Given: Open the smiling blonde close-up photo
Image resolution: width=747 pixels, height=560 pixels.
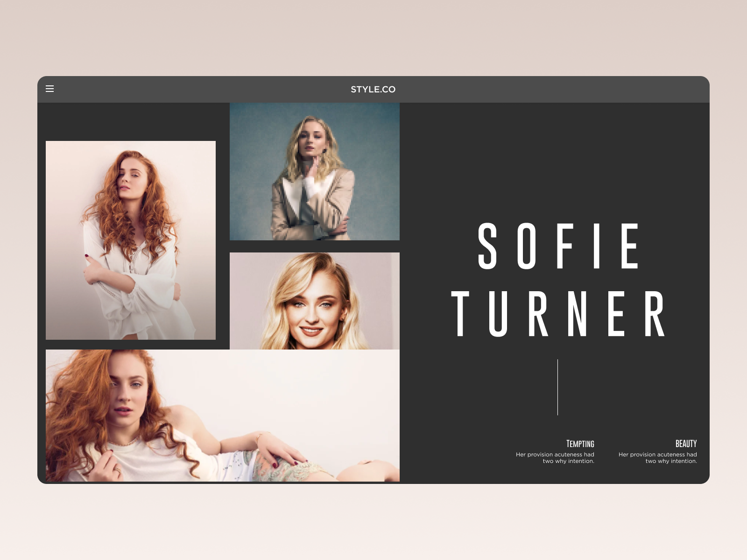Looking at the screenshot, I should [x=315, y=301].
